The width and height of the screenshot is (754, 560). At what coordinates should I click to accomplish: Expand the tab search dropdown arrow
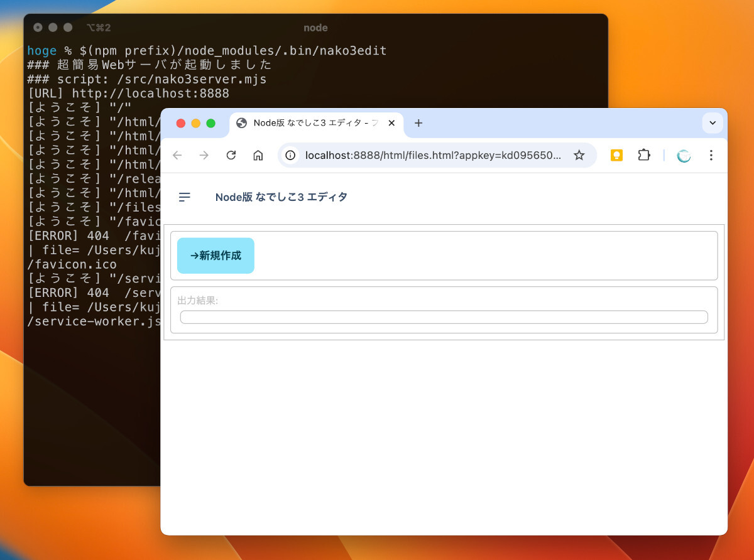coord(713,123)
